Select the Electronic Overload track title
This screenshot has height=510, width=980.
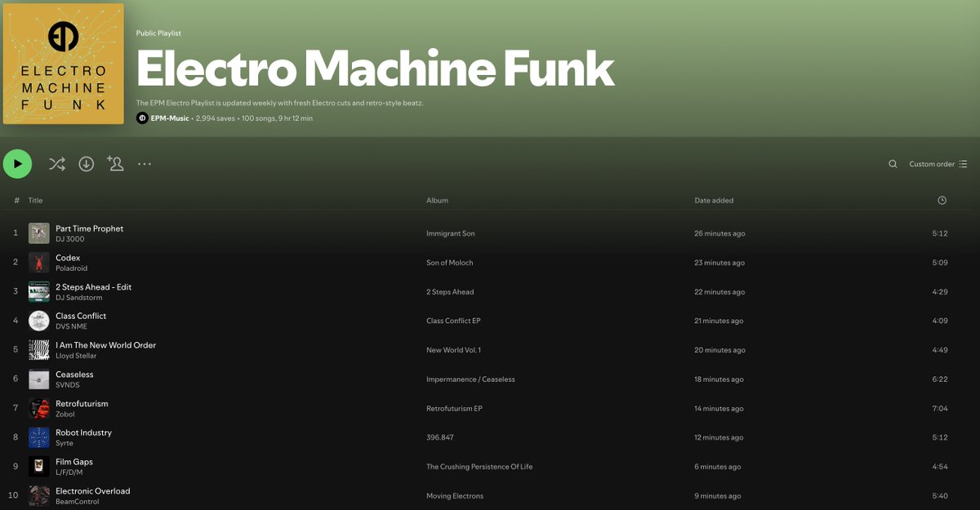[x=92, y=491]
